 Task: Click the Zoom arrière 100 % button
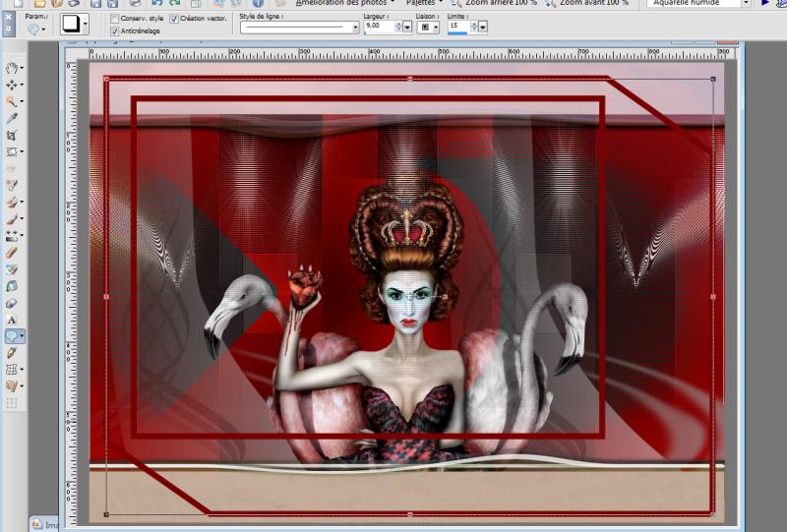[x=495, y=3]
